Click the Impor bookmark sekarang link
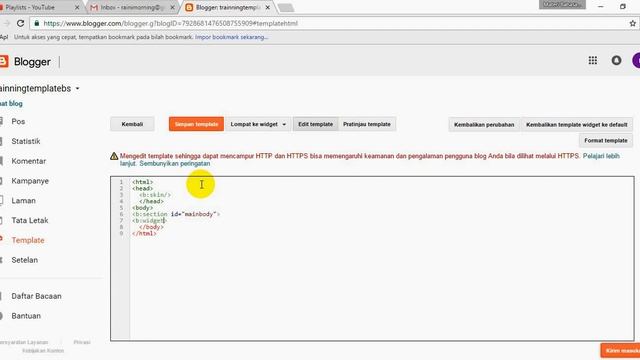The height and width of the screenshot is (360, 640). [231, 37]
